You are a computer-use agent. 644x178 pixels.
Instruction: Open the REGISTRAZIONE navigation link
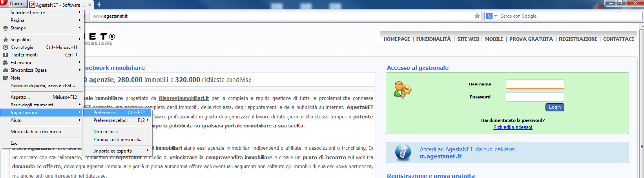[x=578, y=39]
